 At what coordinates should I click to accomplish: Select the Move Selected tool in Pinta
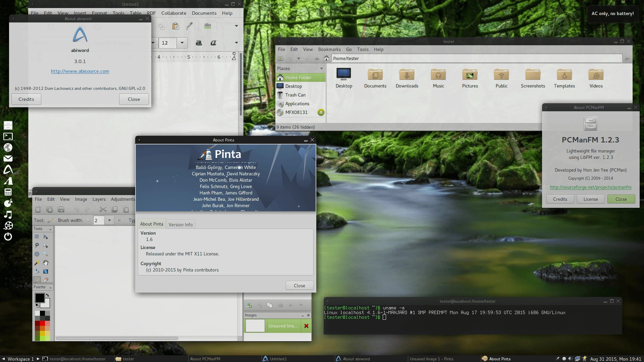(46, 237)
